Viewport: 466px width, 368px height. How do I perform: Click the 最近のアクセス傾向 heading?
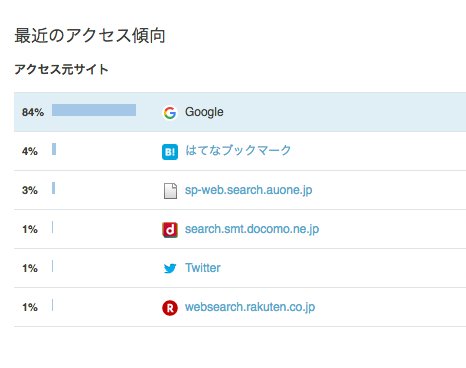(90, 36)
